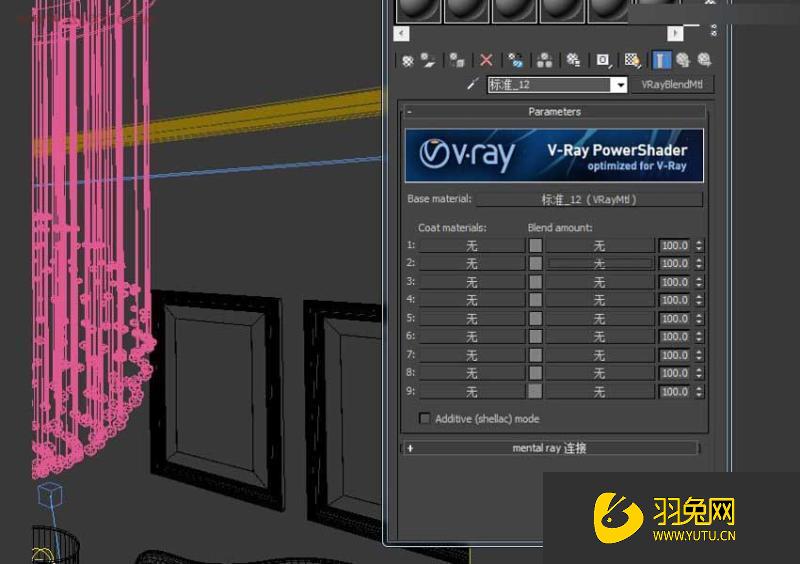Select the yellow ceiling beam in viewport
Screen dimensions: 800x564
tap(265, 117)
